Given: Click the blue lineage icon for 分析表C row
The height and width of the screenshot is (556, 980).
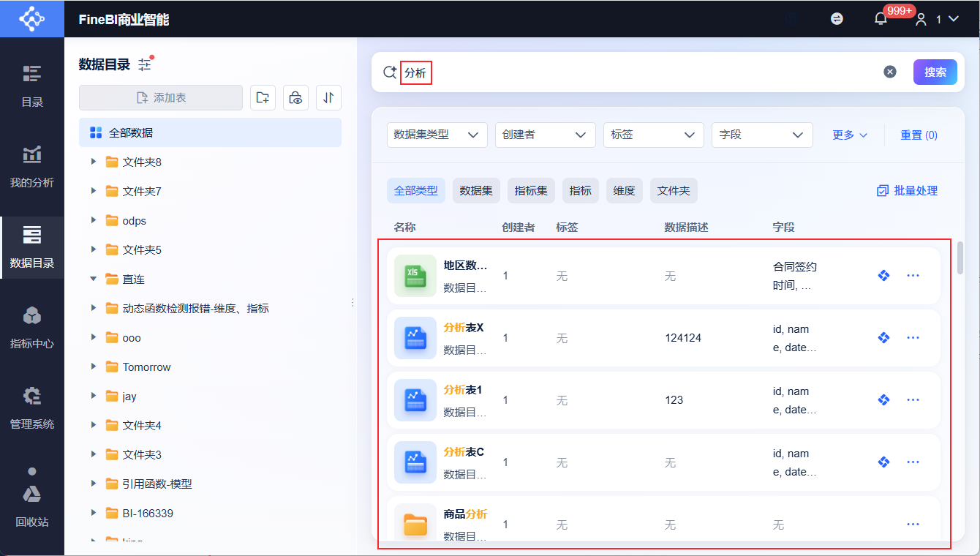Looking at the screenshot, I should [883, 462].
